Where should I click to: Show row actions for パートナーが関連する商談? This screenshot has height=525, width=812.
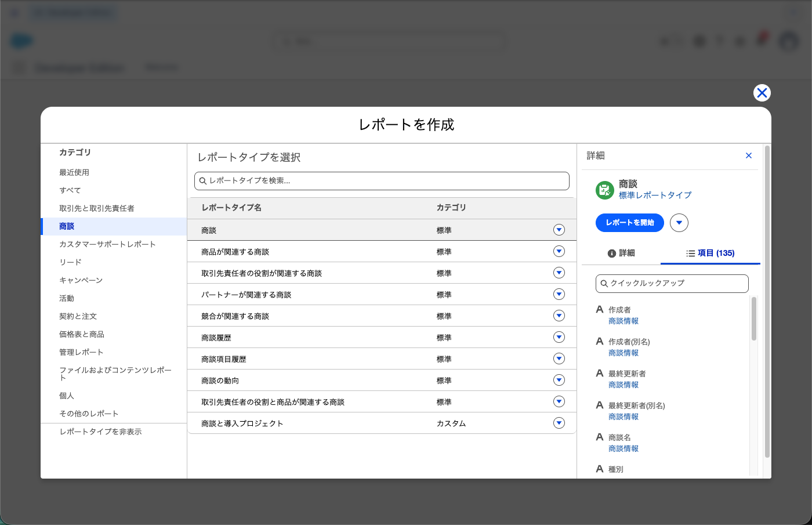point(559,294)
